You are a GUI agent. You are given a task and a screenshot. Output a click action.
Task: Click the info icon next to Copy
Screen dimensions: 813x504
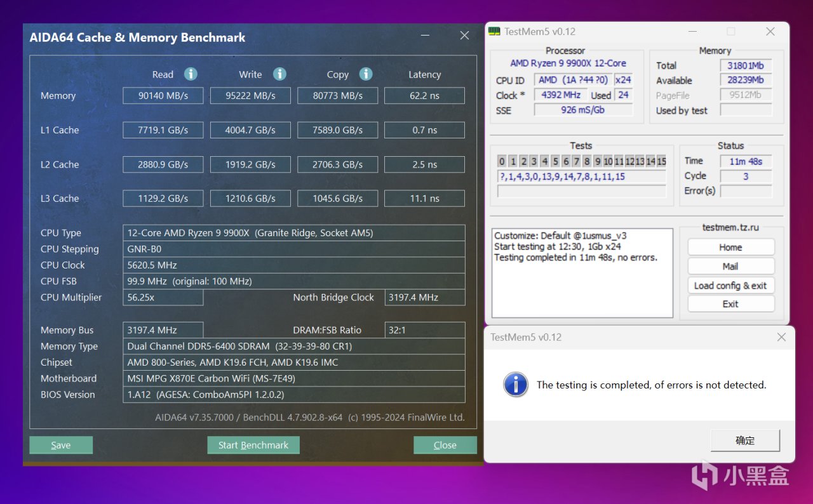click(366, 74)
